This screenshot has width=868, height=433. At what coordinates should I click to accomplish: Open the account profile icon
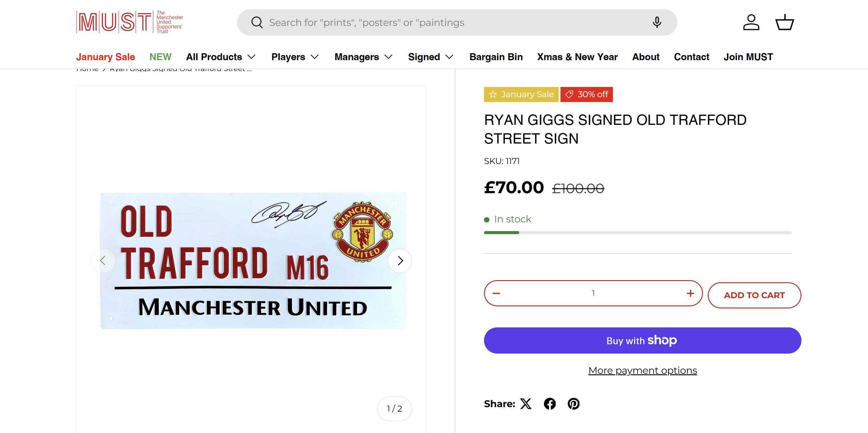751,23
